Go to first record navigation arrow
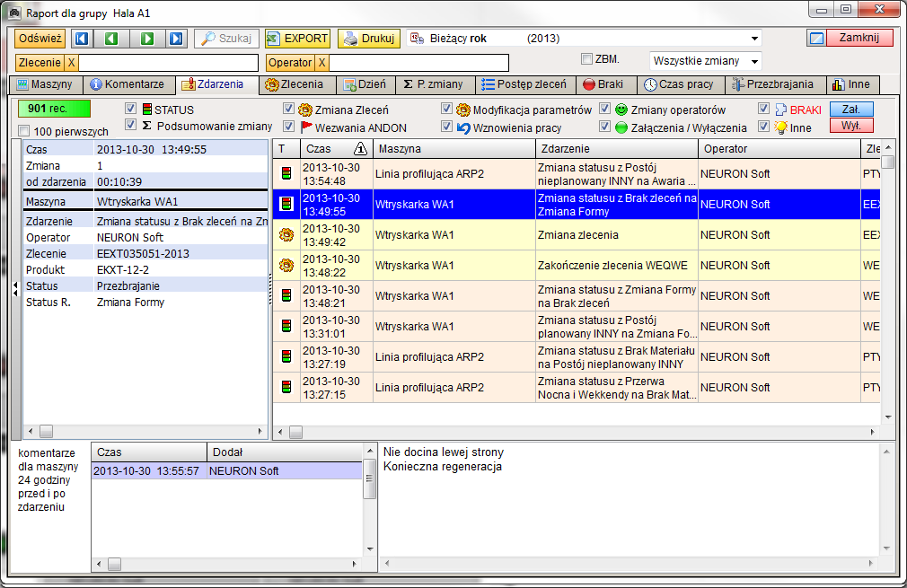The height and width of the screenshot is (588, 907). point(82,39)
